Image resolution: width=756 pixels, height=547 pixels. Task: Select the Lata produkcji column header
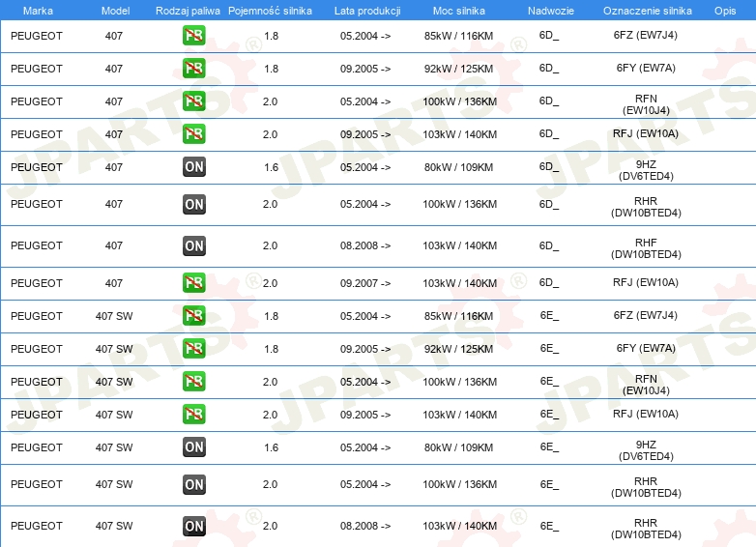pos(367,11)
